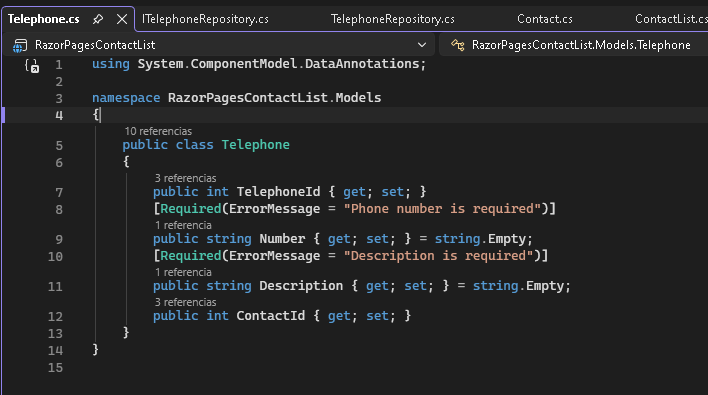
Task: Click "Phone number is required" string
Action: tap(442, 209)
